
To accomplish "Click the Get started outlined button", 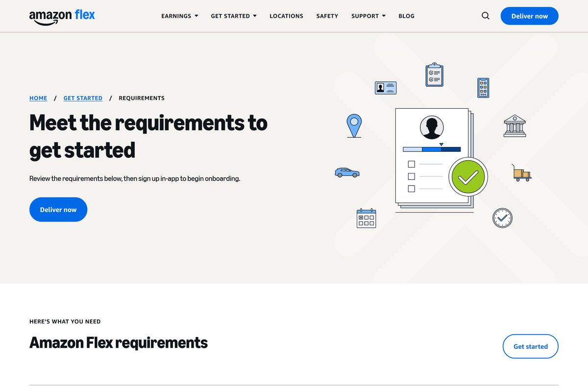I will pos(531,346).
